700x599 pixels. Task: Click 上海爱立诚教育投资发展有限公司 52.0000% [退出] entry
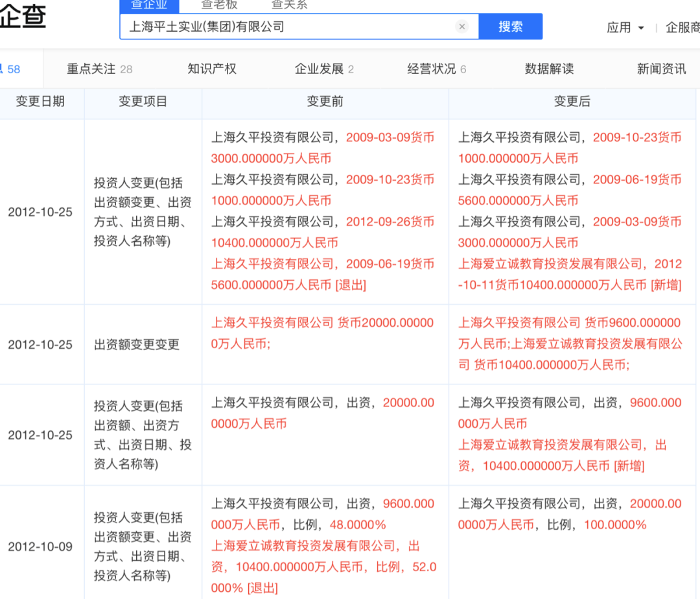[x=323, y=567]
